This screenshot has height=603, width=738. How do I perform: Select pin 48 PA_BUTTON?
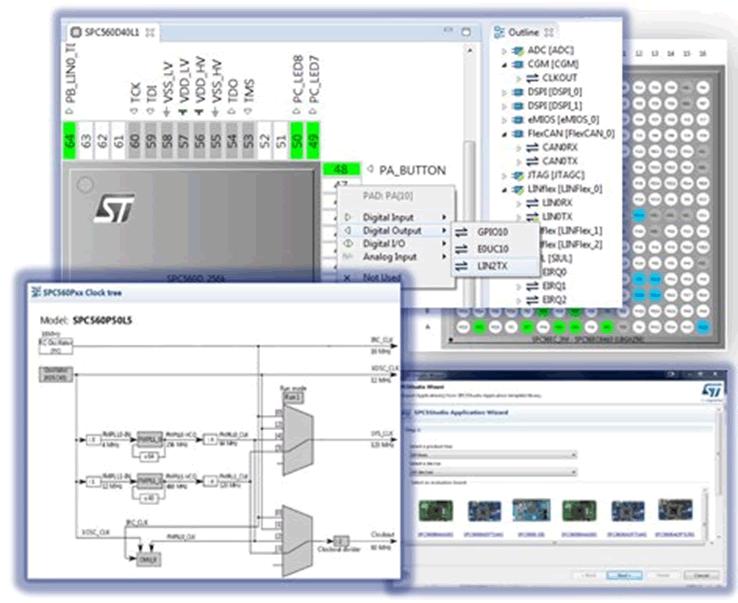coord(341,169)
